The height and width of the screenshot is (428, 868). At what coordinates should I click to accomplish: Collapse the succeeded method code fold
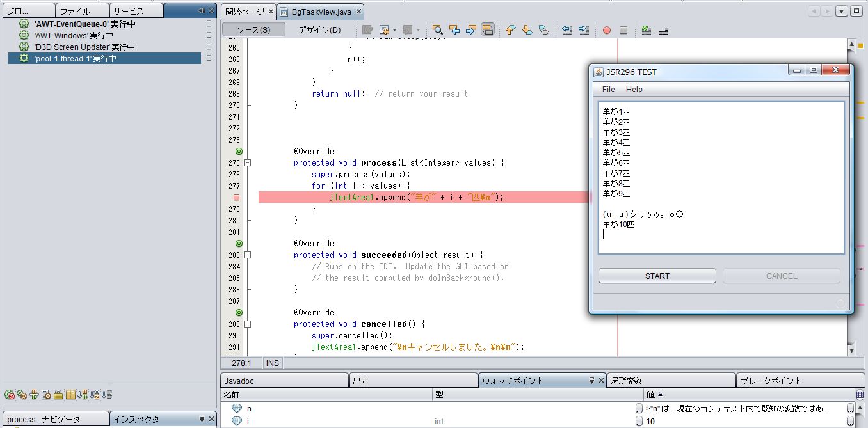tap(248, 255)
